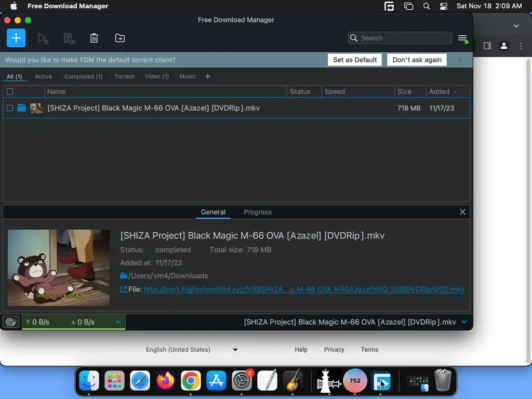Add a new download with the plus button

point(16,38)
